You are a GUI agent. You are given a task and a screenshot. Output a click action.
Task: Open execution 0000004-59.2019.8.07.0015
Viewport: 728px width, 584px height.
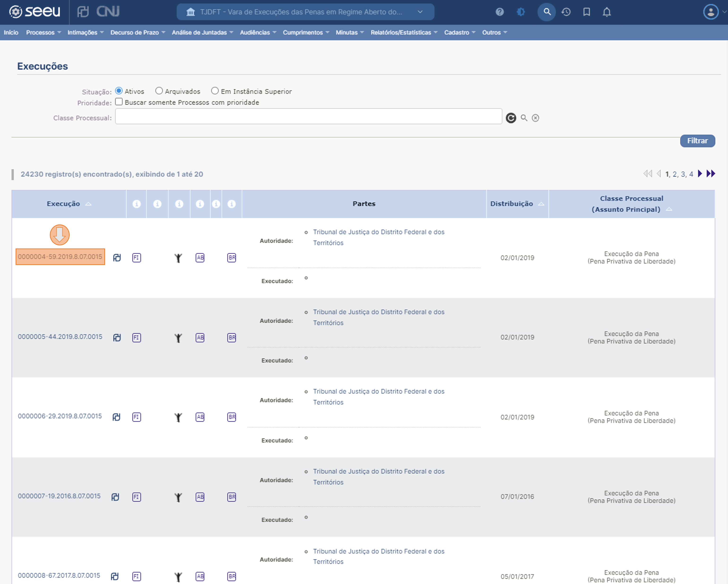(x=60, y=256)
